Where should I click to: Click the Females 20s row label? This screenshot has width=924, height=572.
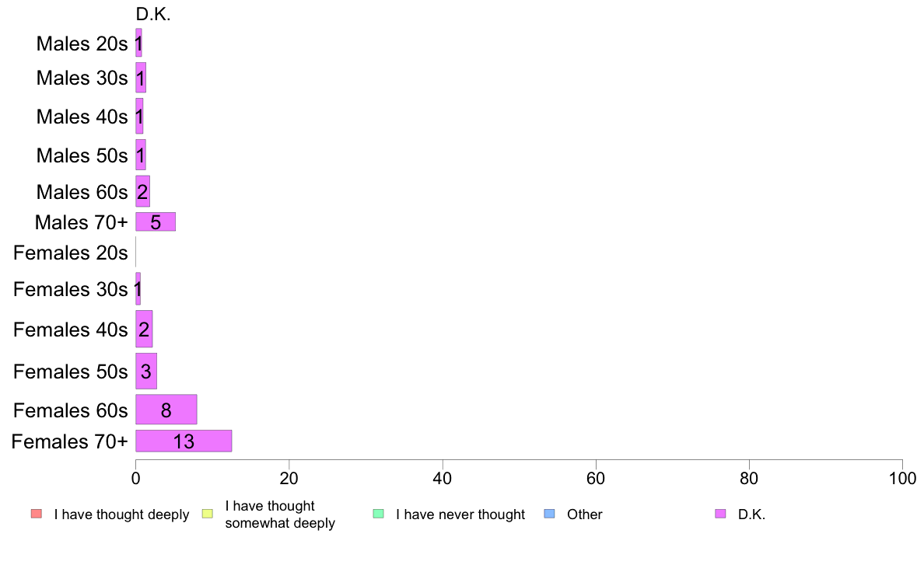tap(71, 253)
